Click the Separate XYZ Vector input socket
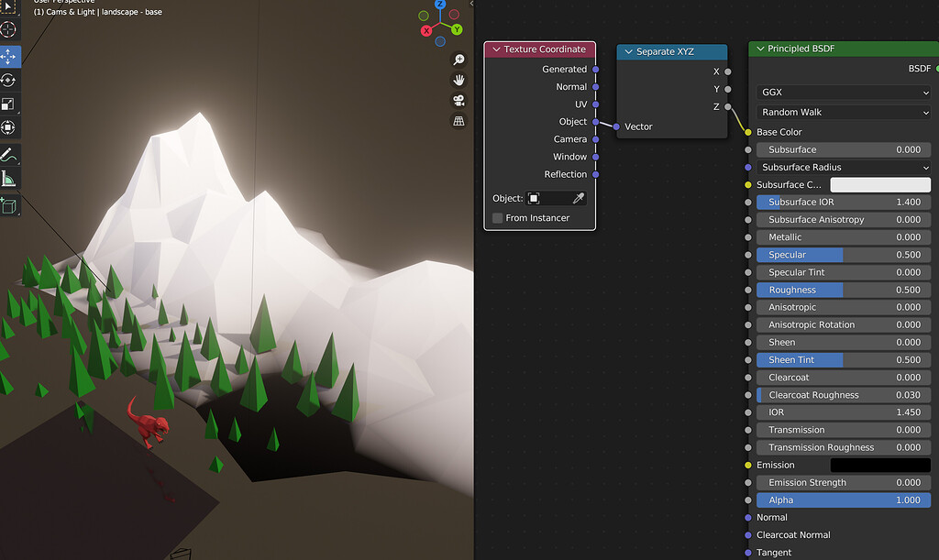 click(617, 126)
